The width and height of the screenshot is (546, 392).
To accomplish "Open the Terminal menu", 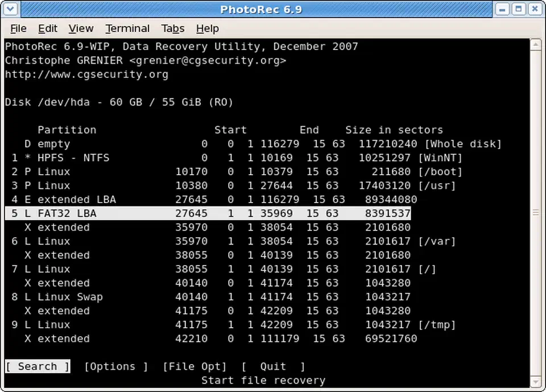I will pos(127,28).
